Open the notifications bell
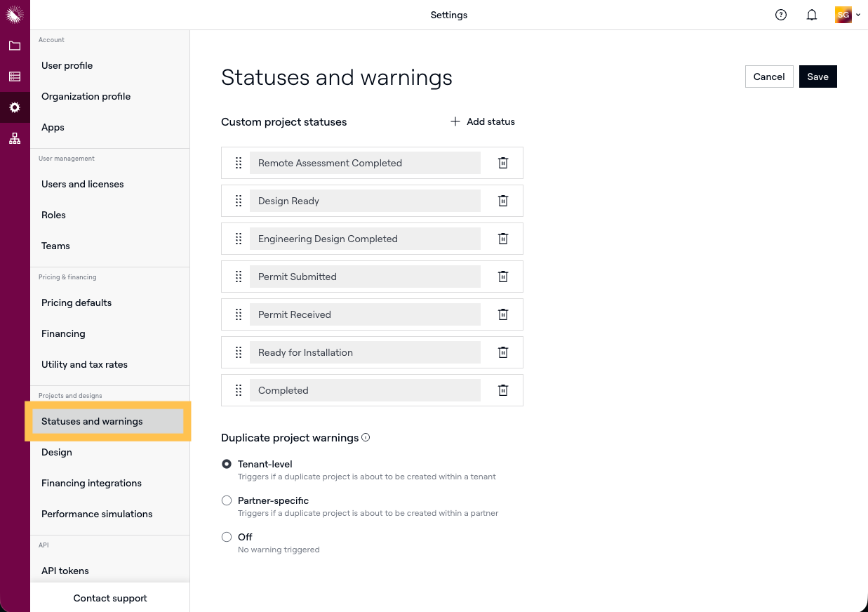The image size is (868, 612). [812, 15]
